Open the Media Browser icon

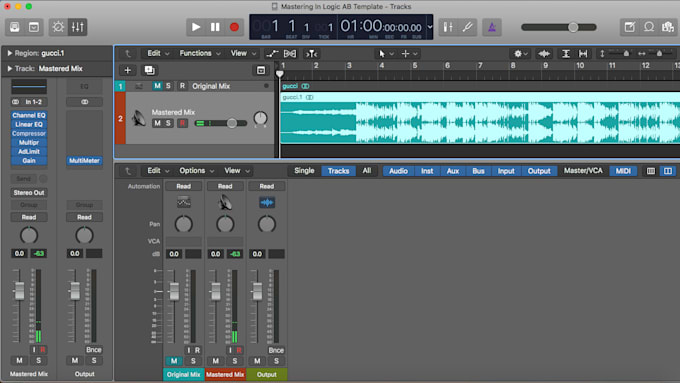668,27
